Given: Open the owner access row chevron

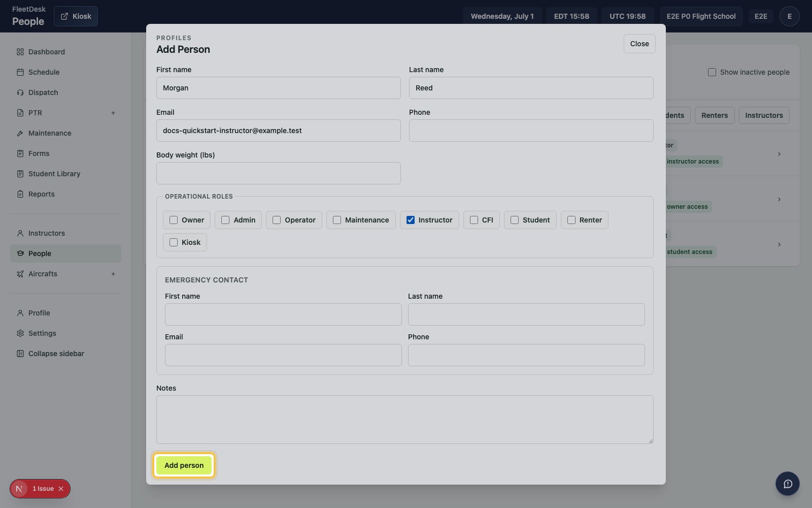Looking at the screenshot, I should [x=779, y=199].
